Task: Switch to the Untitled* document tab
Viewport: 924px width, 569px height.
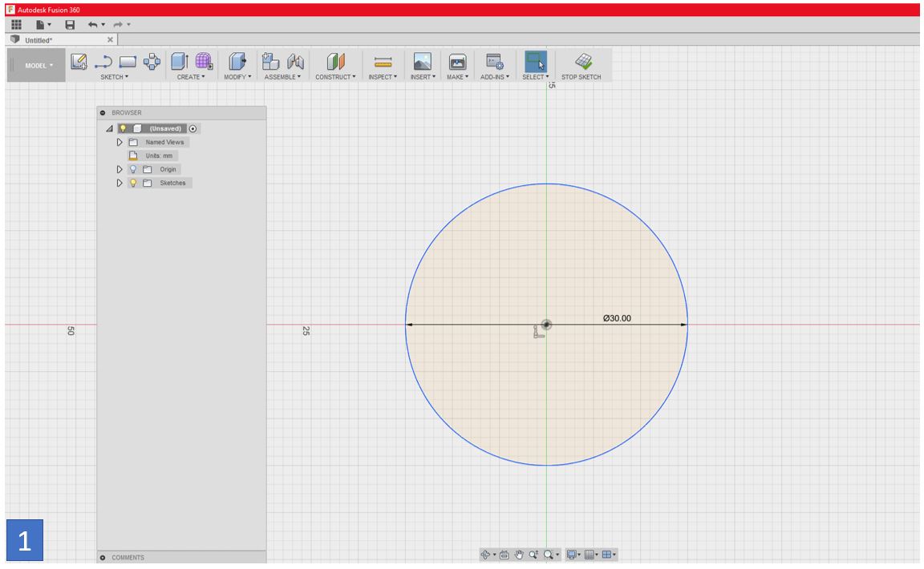Action: 38,40
